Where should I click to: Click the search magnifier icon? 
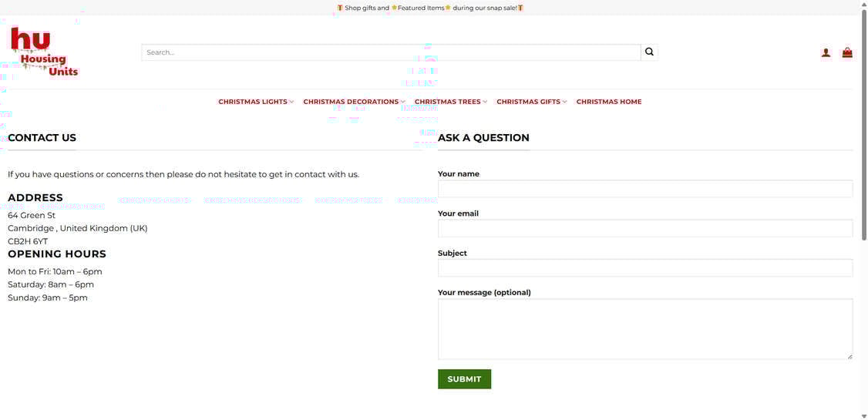point(649,52)
